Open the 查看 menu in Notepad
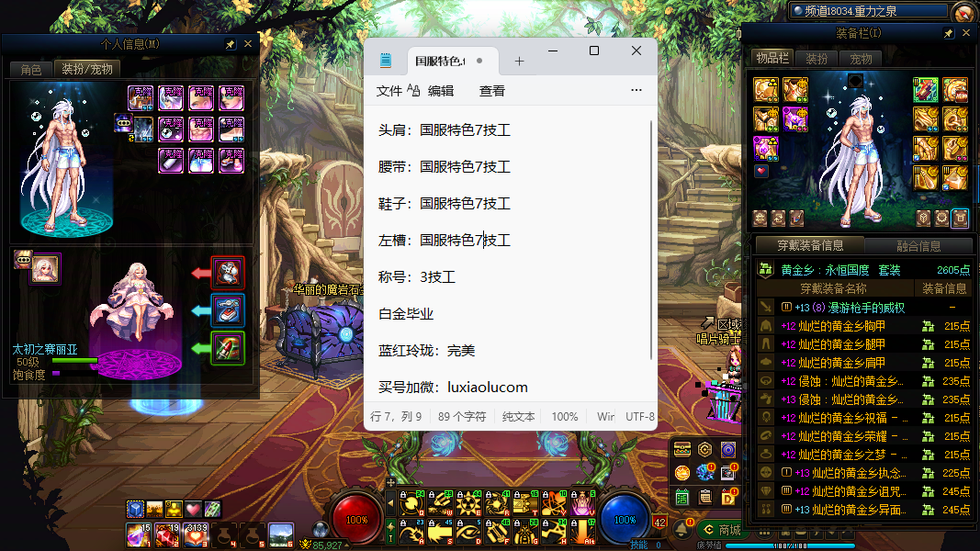 tap(491, 91)
